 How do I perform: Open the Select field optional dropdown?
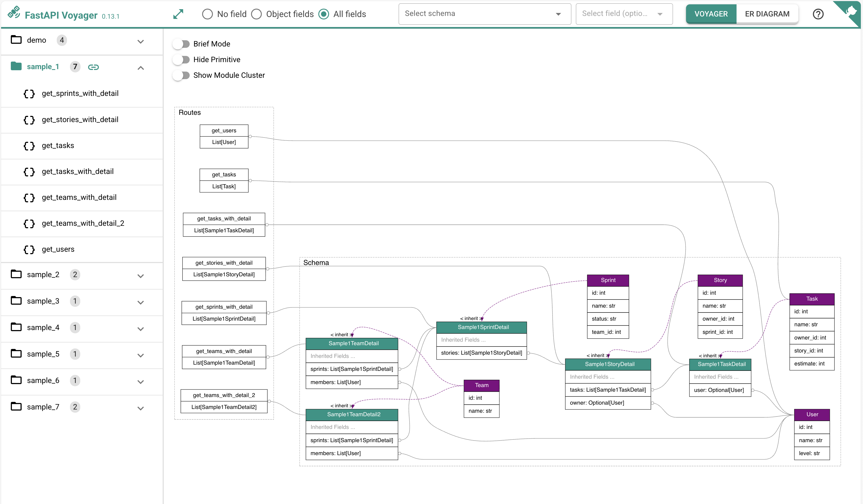(x=624, y=14)
